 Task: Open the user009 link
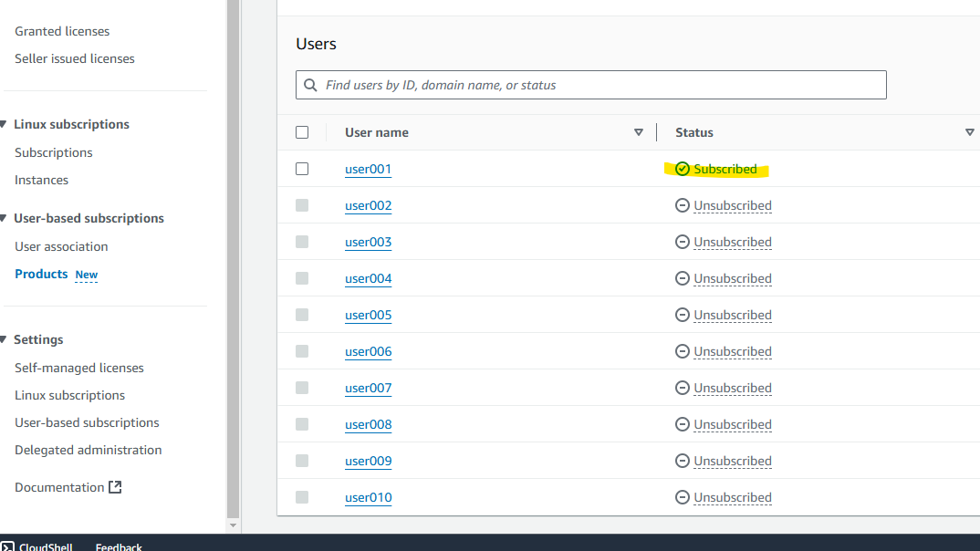[x=368, y=461]
